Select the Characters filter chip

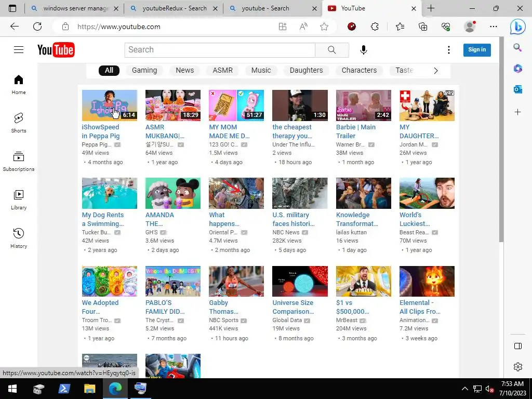click(359, 70)
